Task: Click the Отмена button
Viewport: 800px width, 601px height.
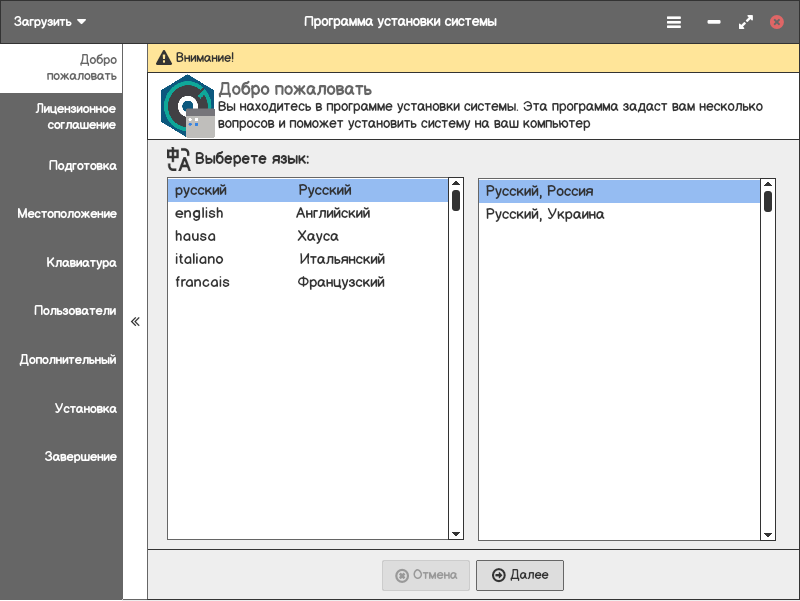Action: coord(426,575)
